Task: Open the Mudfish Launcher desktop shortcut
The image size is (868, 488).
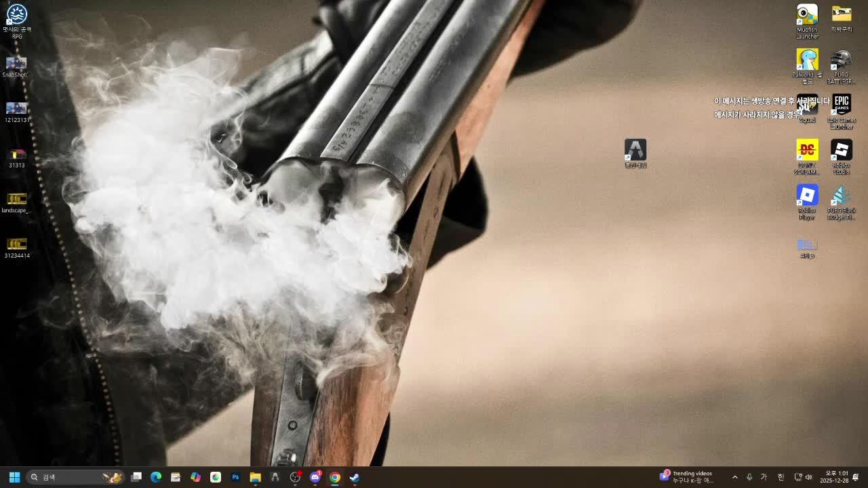Action: pos(807,21)
